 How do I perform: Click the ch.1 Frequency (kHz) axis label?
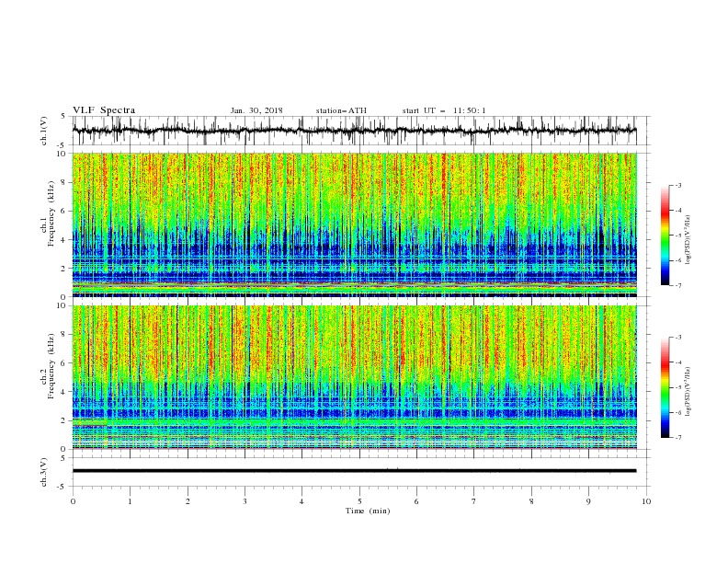[48, 213]
